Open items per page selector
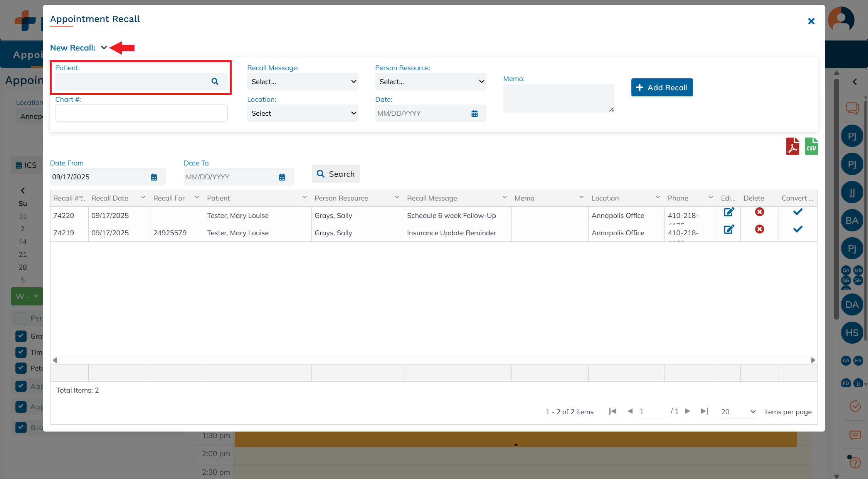Viewport: 868px width, 479px height. coord(738,412)
